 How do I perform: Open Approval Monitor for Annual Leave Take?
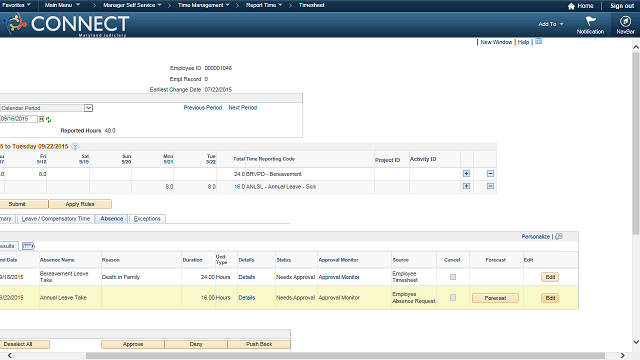339,298
